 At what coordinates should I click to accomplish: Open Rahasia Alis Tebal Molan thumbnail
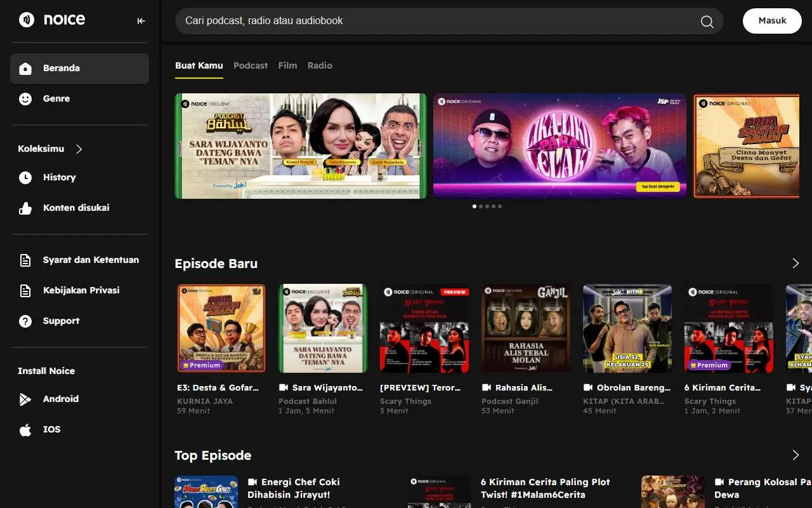pos(526,328)
